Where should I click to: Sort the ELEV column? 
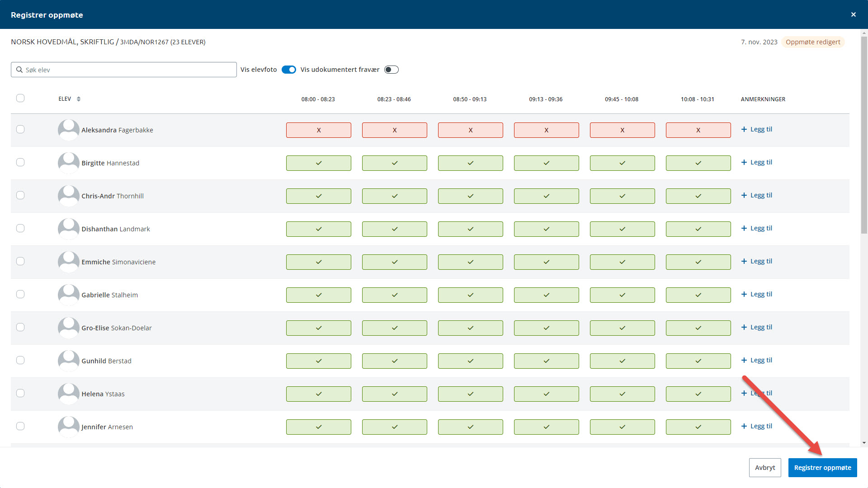click(79, 99)
